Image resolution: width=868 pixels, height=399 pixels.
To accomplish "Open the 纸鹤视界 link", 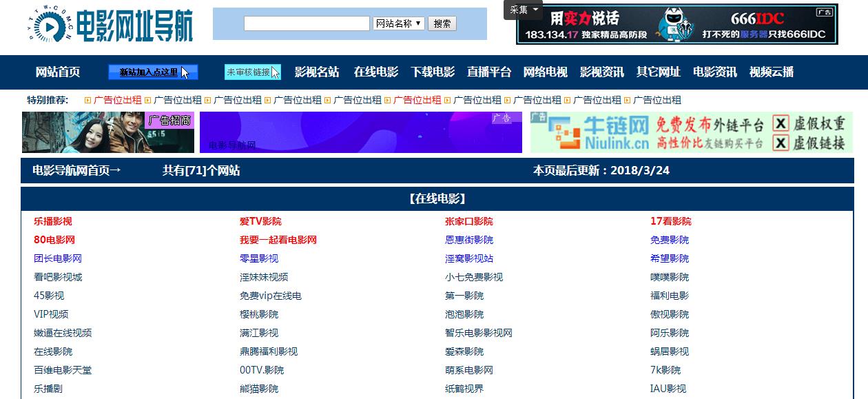I will pos(464,389).
